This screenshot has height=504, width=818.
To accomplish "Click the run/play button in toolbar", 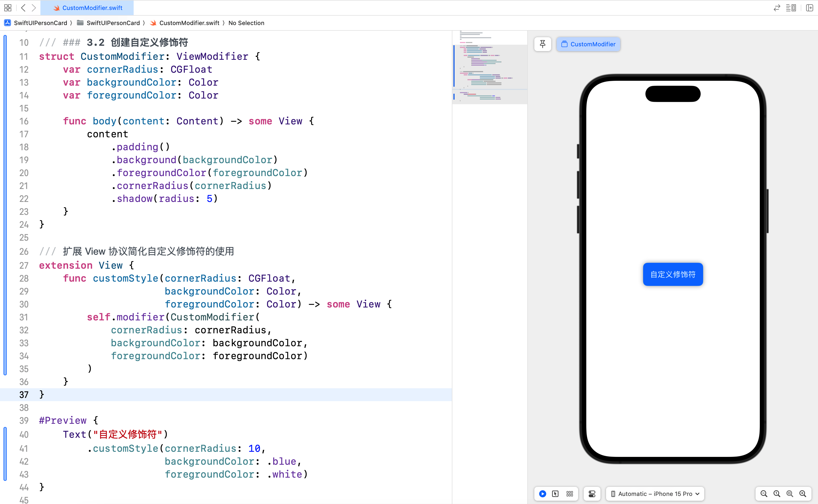I will 542,493.
